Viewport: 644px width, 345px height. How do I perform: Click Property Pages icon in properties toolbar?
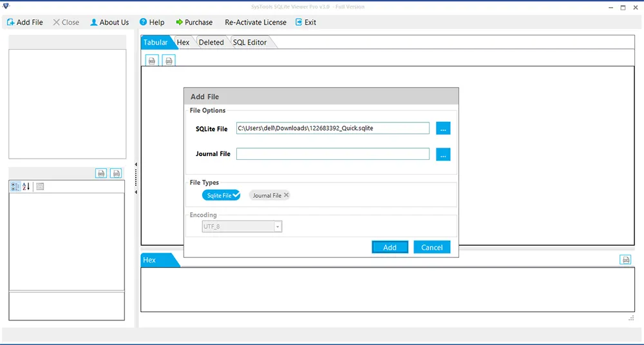pos(40,186)
